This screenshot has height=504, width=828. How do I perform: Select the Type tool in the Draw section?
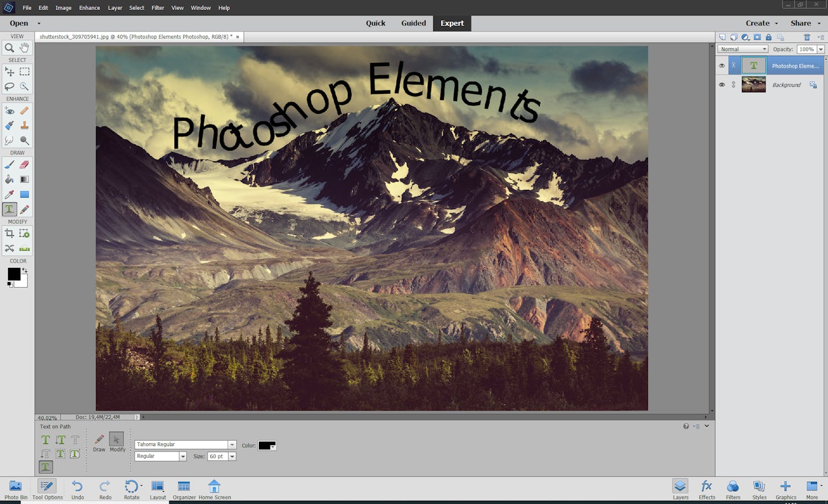click(9, 209)
